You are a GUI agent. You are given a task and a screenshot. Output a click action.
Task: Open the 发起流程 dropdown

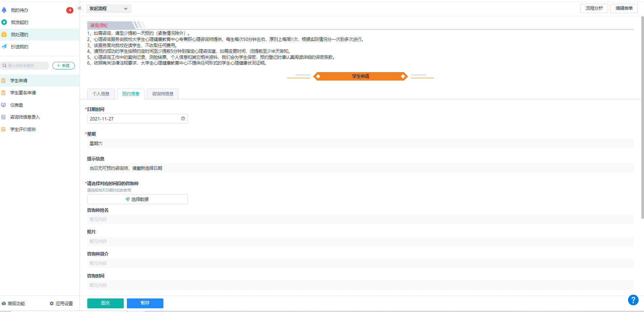tap(109, 9)
